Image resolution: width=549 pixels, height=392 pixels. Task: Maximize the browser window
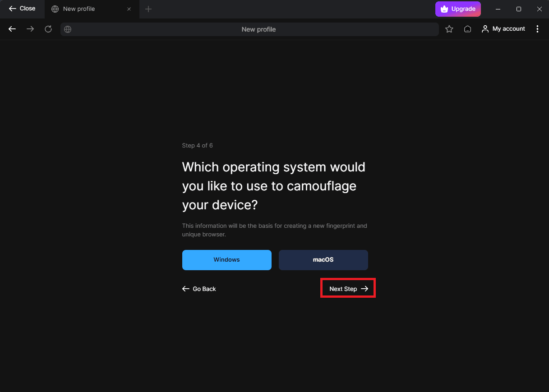pos(519,9)
